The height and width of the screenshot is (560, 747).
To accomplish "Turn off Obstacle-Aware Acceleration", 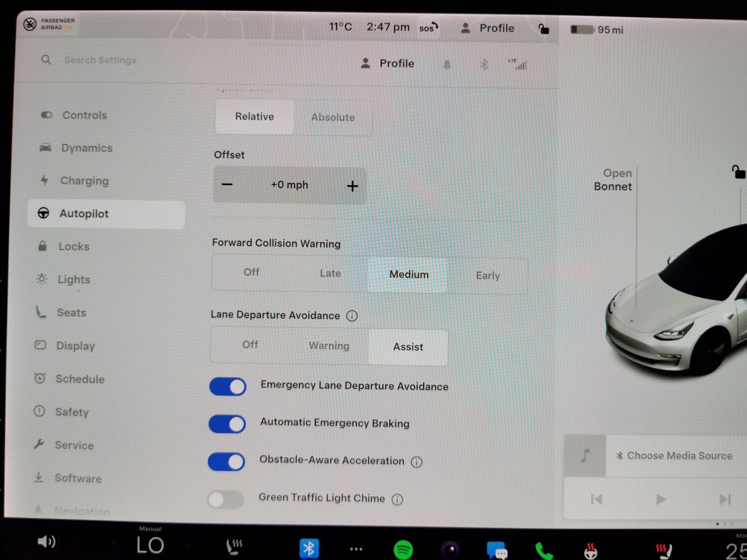I will (226, 461).
